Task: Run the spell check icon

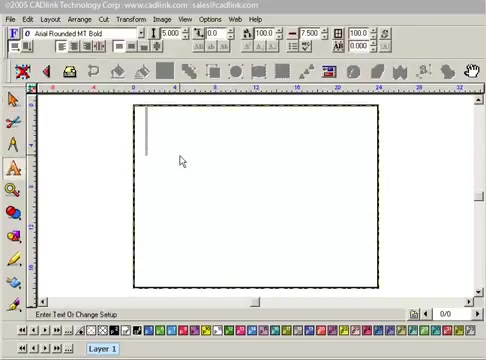Action: (x=306, y=46)
